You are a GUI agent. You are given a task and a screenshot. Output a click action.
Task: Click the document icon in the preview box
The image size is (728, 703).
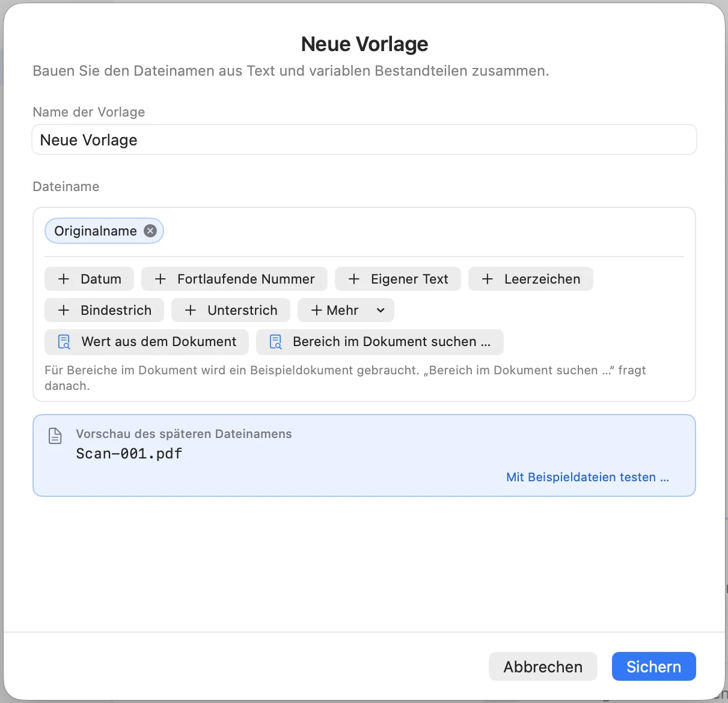[x=55, y=436]
